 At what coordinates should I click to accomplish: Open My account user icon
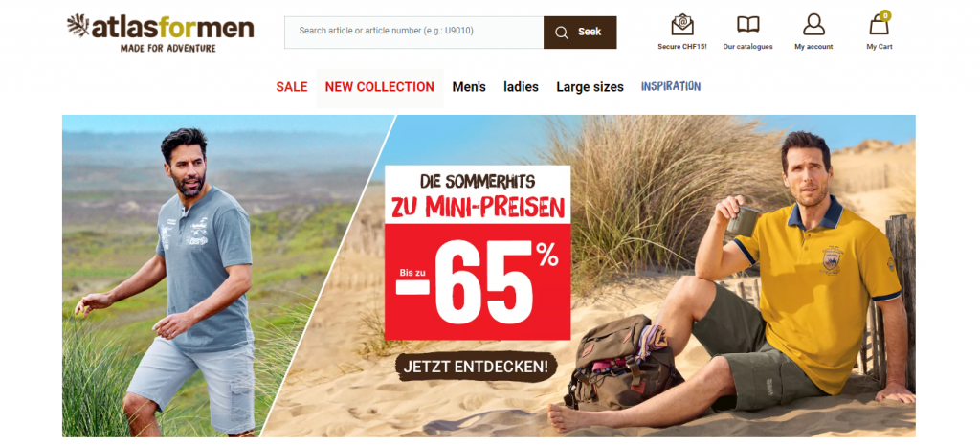click(x=813, y=24)
